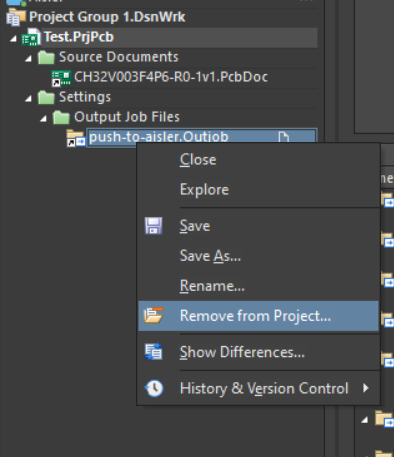This screenshot has width=394, height=457.
Task: Click the submenu arrow beside History & Version Control
Action: click(x=366, y=388)
